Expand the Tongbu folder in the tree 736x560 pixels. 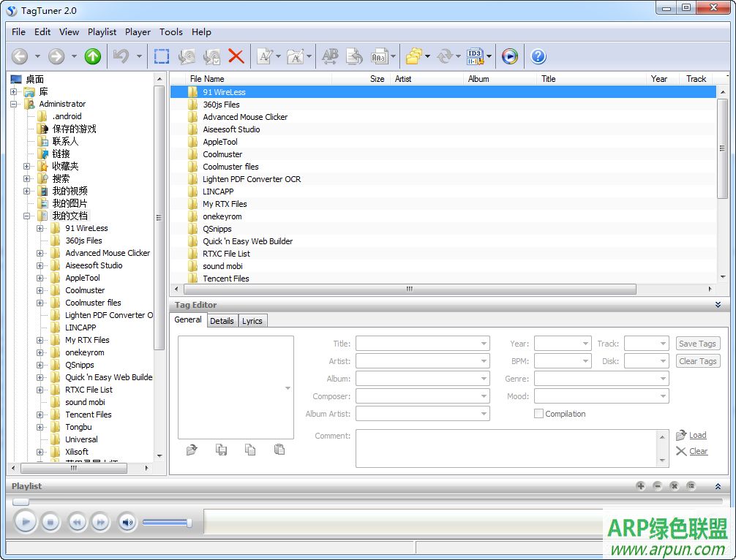coord(42,427)
